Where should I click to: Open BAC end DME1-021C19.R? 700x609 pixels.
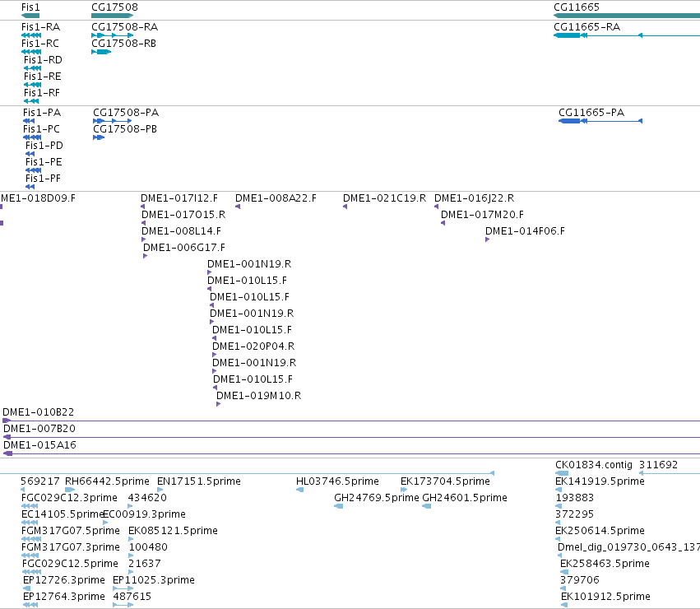pyautogui.click(x=345, y=207)
